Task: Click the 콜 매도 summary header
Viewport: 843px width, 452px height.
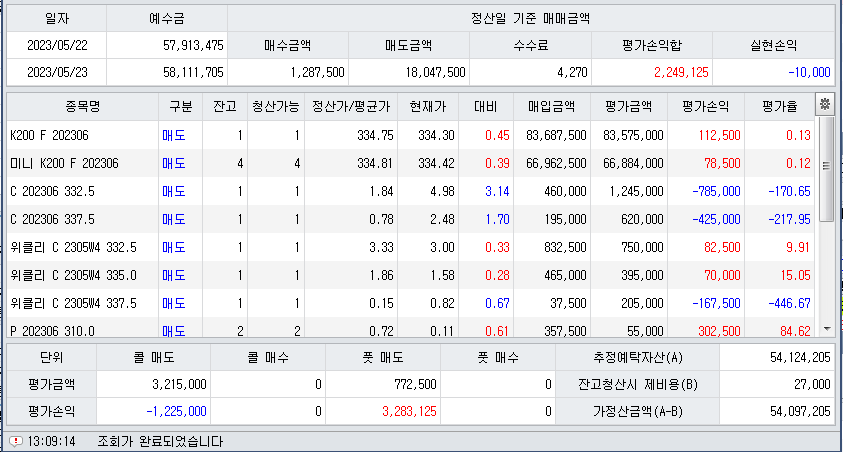Action: click(x=154, y=357)
